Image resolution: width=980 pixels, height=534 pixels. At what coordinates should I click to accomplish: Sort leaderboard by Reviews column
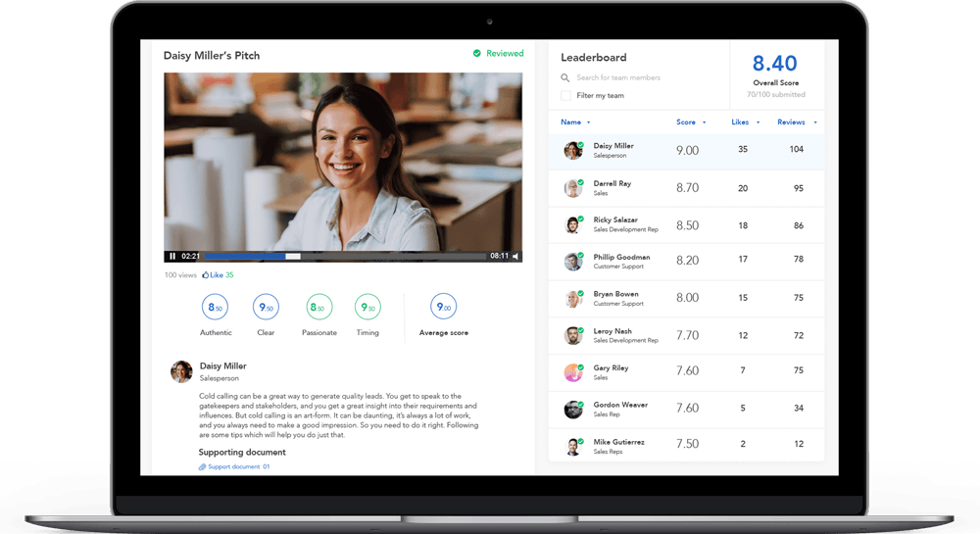tap(797, 122)
